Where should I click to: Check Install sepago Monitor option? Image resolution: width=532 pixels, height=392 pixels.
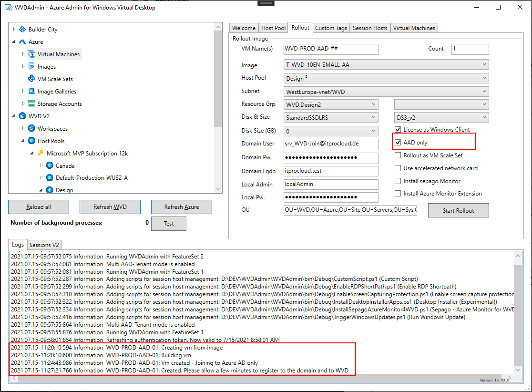[398, 181]
